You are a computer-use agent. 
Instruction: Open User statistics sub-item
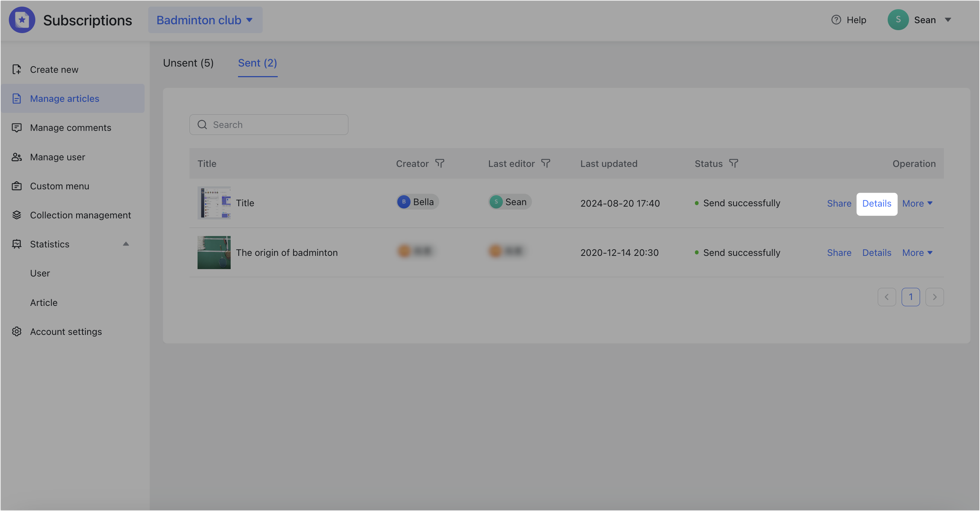[x=40, y=274]
